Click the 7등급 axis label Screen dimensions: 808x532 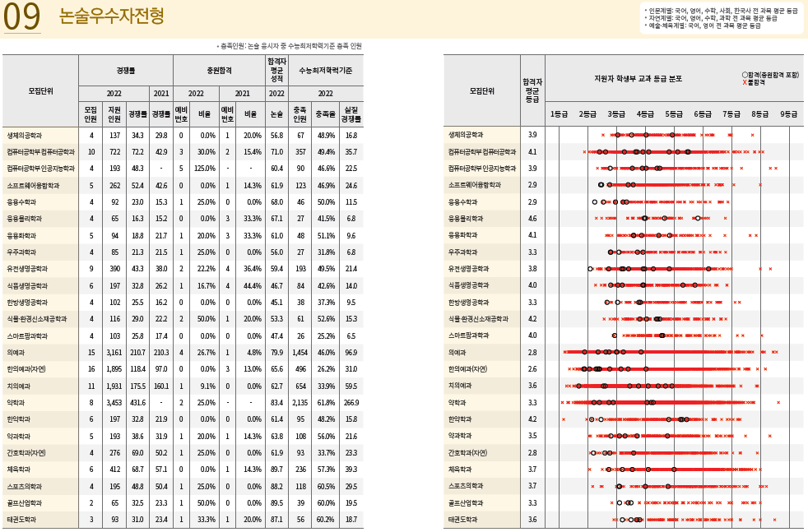(731, 113)
